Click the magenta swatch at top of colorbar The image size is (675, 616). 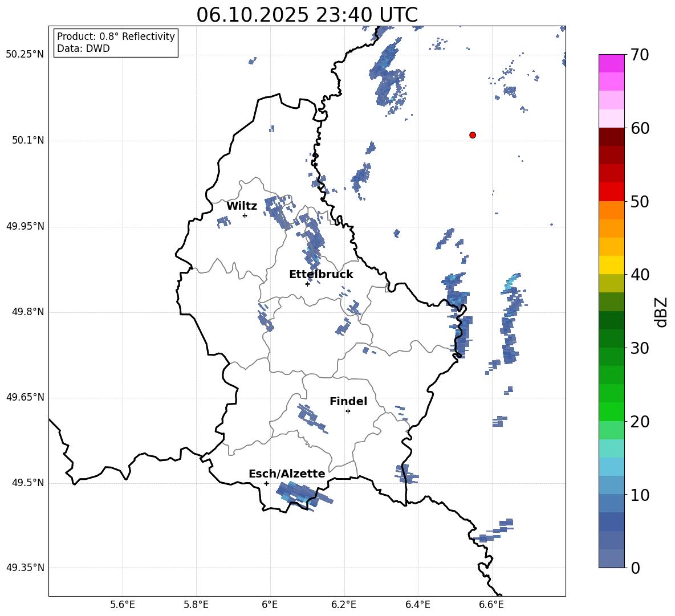(x=611, y=63)
